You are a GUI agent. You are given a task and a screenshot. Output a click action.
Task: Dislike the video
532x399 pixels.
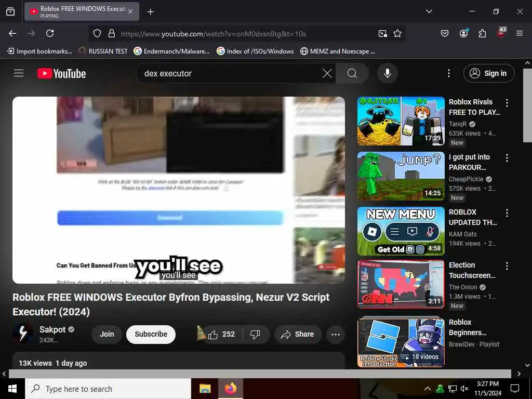255,334
